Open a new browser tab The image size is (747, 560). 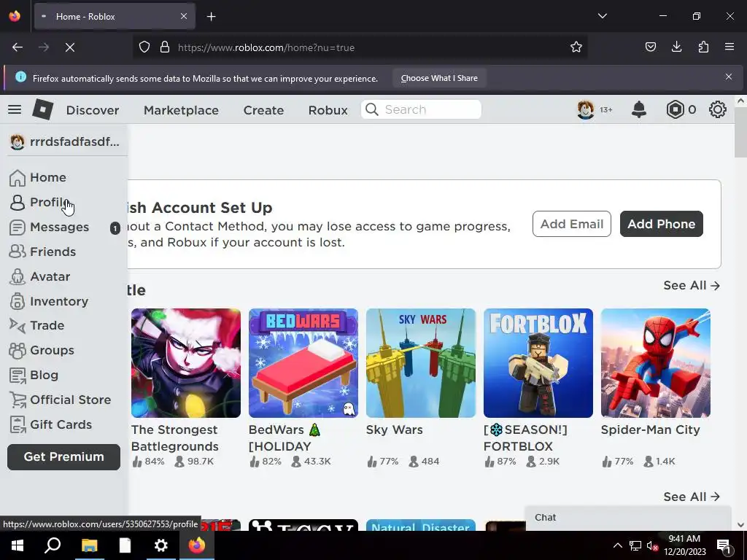coord(211,17)
